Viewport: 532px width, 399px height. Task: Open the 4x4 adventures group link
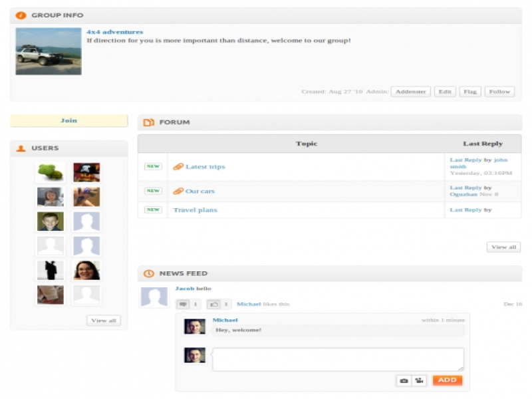point(114,32)
